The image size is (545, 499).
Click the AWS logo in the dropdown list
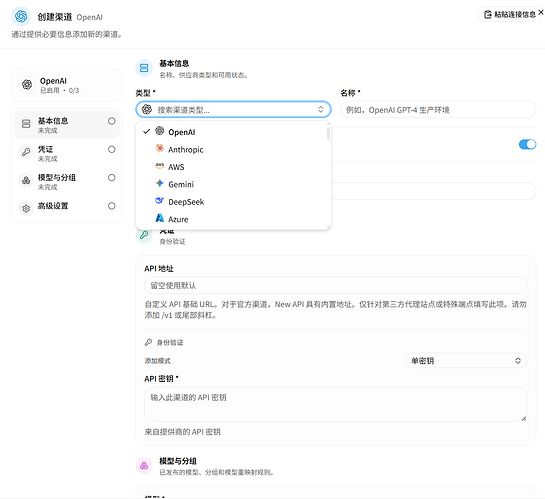tap(160, 166)
